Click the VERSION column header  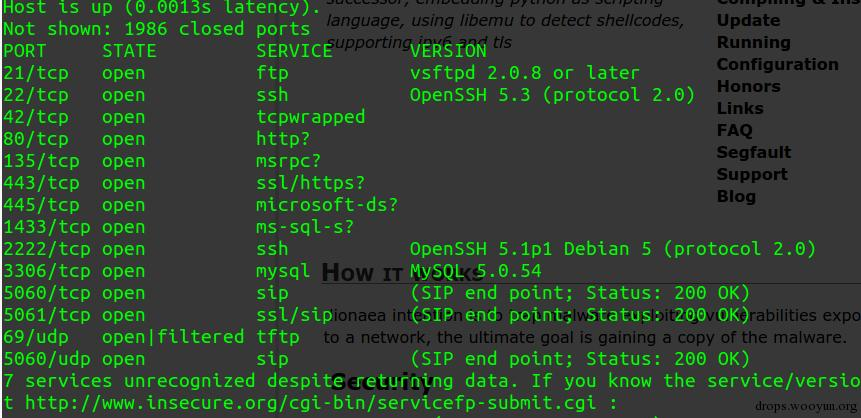(x=448, y=51)
